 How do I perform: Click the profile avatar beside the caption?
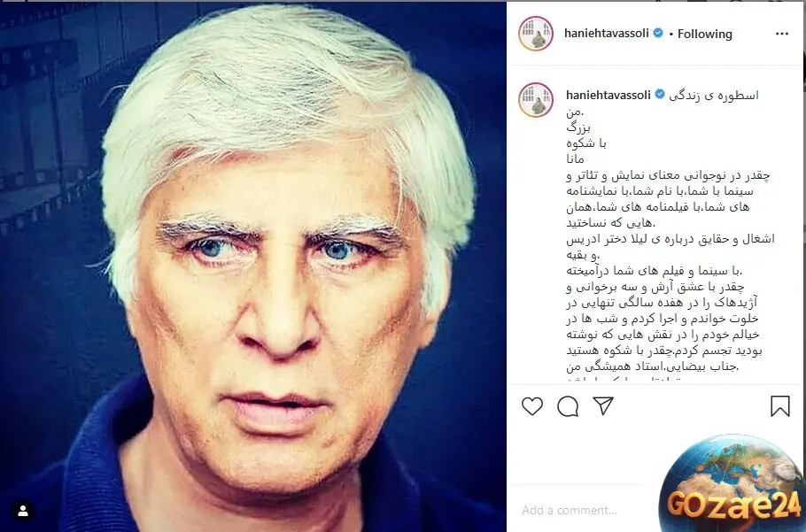[x=536, y=100]
